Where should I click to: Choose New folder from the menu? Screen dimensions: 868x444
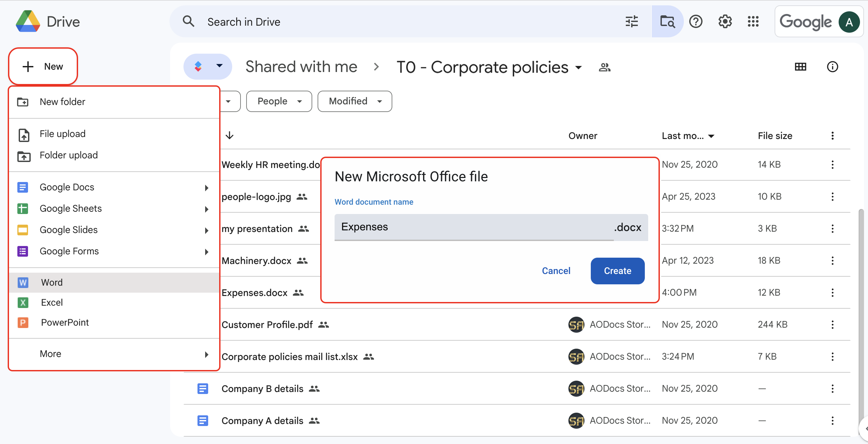(x=114, y=102)
